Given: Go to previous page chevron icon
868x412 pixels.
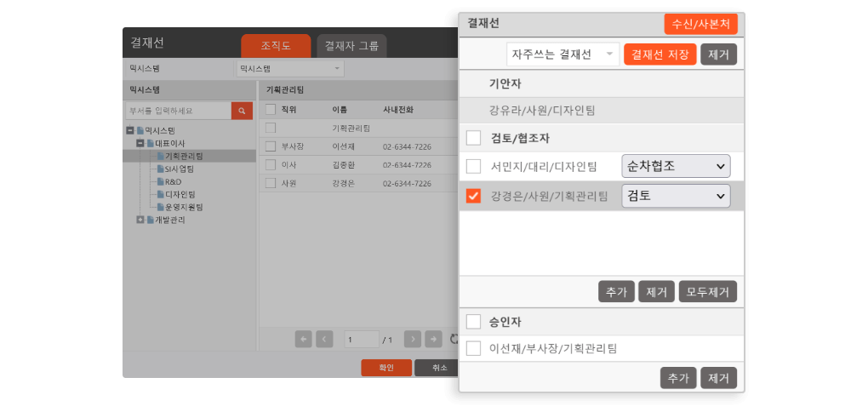Looking at the screenshot, I should click(x=324, y=340).
